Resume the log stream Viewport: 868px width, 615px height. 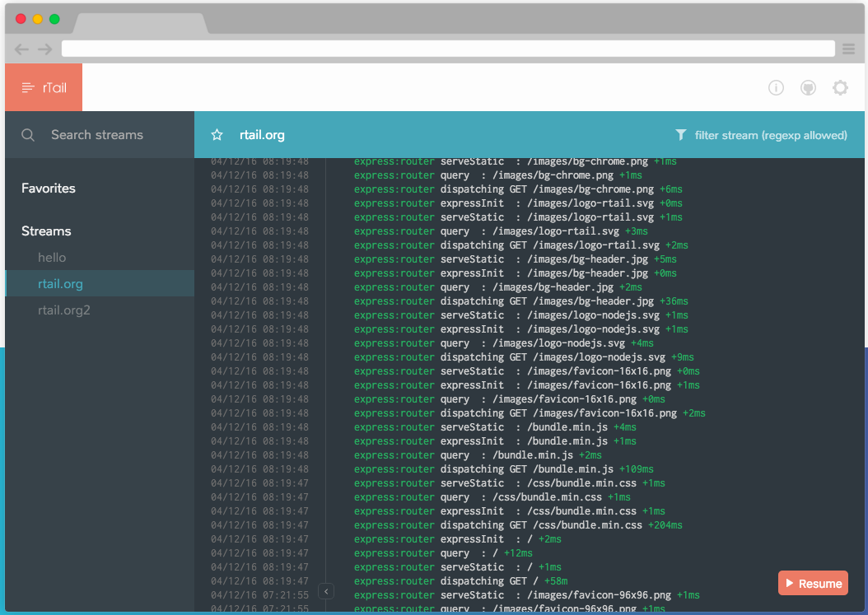(x=813, y=583)
